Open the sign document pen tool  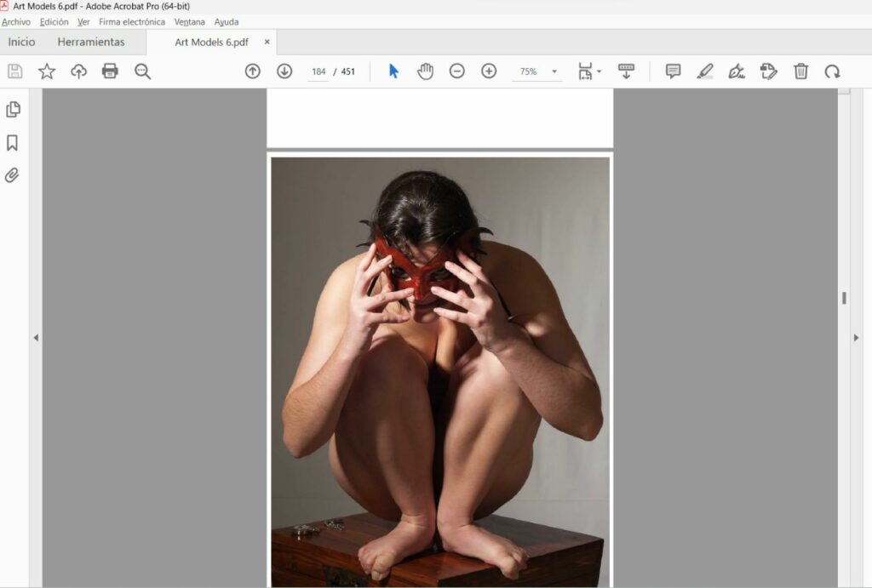[x=737, y=71]
